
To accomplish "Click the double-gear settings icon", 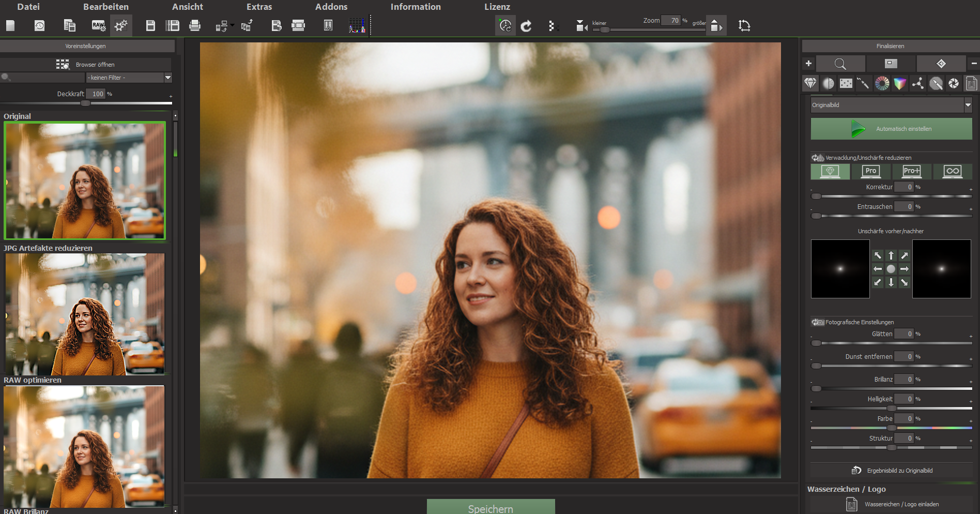I will tap(121, 25).
